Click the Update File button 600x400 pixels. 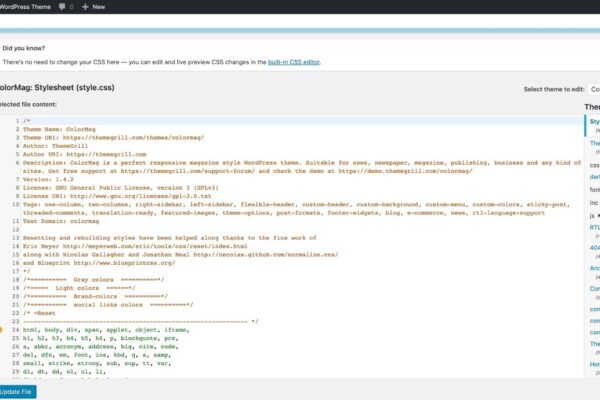(18, 392)
